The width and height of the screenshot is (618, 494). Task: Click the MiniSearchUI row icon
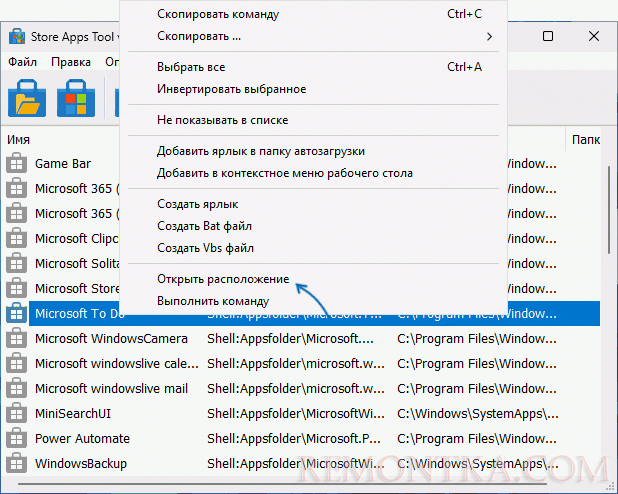17,414
